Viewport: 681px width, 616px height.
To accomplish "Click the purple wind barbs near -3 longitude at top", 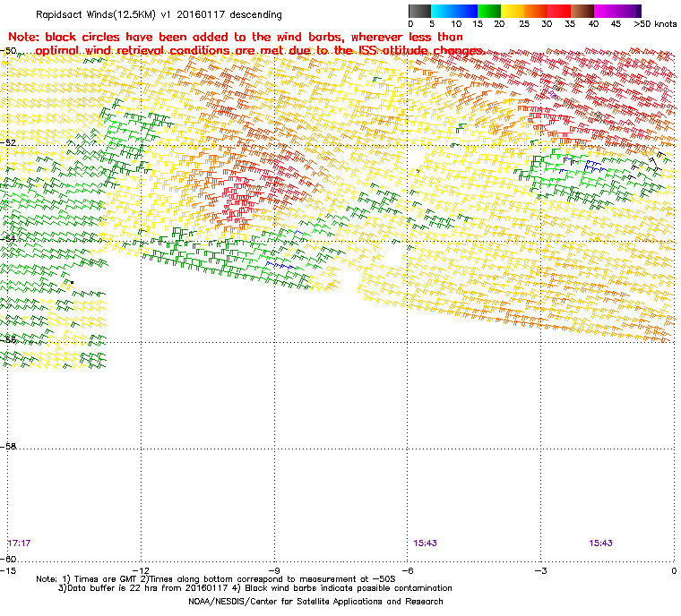I will [x=554, y=95].
